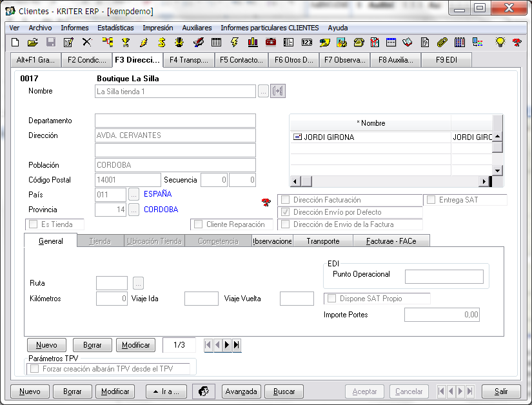Switch to the F9 EDI tab

tap(446, 60)
